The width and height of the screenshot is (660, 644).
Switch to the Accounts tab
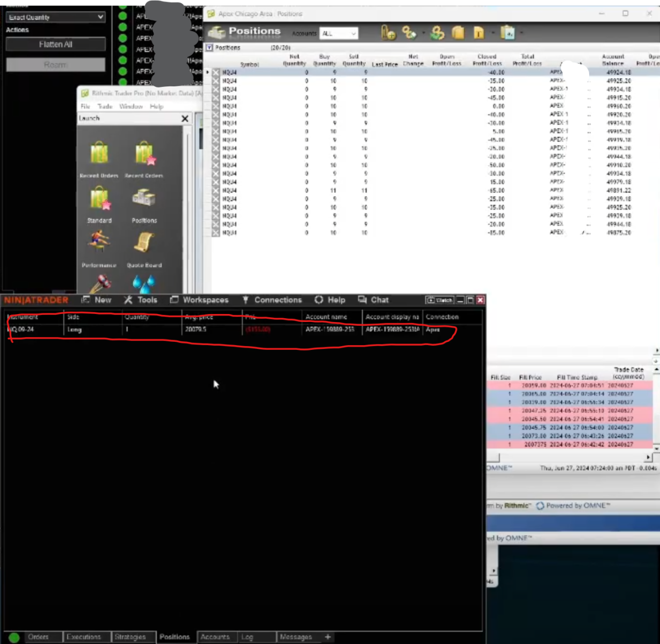point(215,637)
